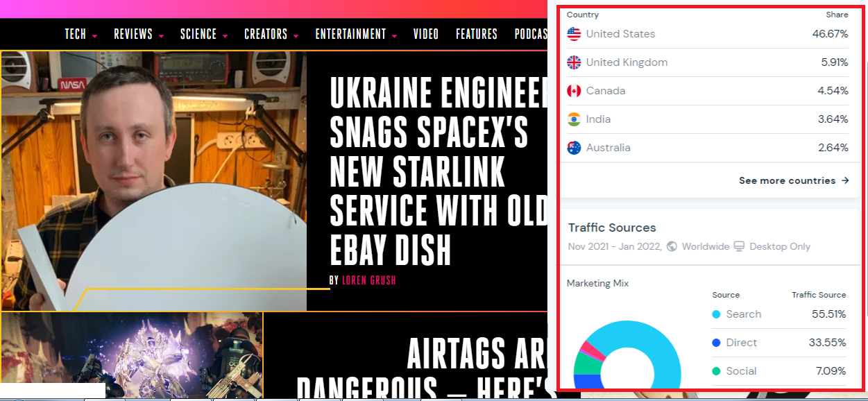The width and height of the screenshot is (868, 401).
Task: Expand the dropdown arrow next to TECH
Action: click(94, 36)
